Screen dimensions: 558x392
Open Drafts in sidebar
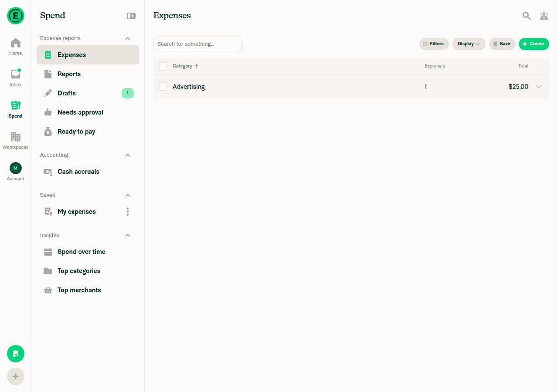[x=88, y=93]
